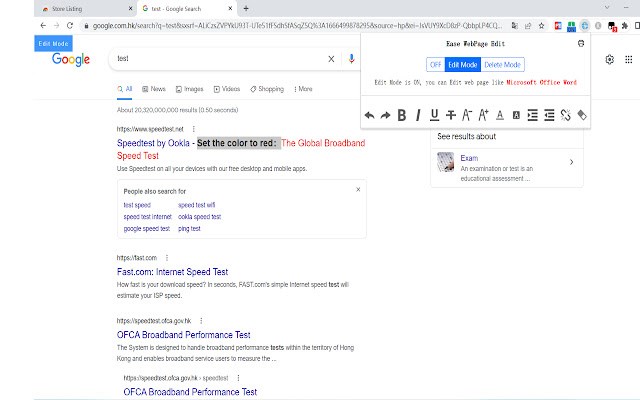Decrease font size with the A- icon
The height and width of the screenshot is (400, 640).
coord(467,116)
